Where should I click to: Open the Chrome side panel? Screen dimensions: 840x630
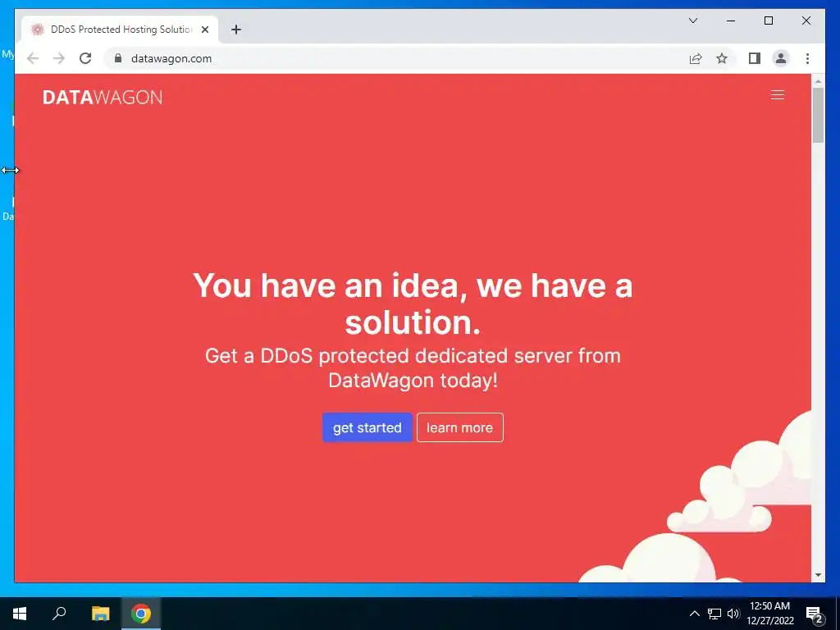click(755, 58)
